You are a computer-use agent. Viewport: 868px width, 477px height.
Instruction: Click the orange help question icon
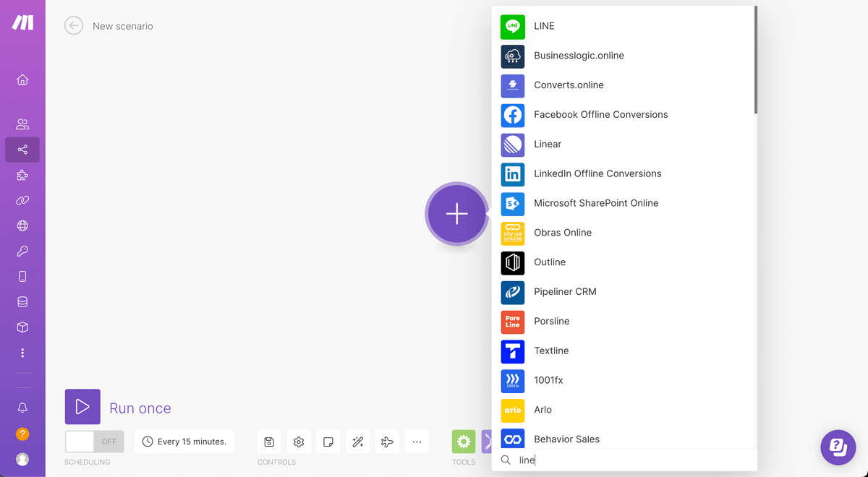(22, 434)
